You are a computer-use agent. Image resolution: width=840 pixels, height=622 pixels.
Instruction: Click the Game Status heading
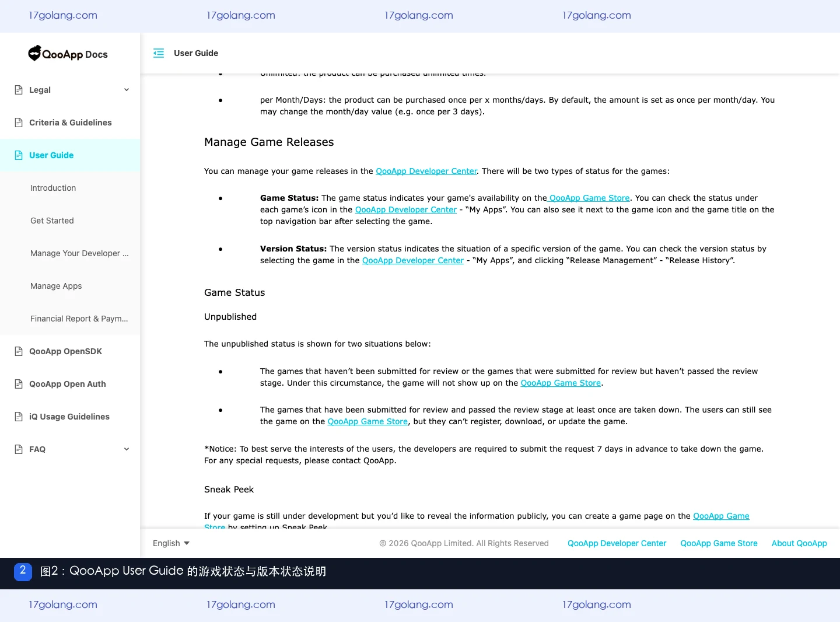point(235,292)
